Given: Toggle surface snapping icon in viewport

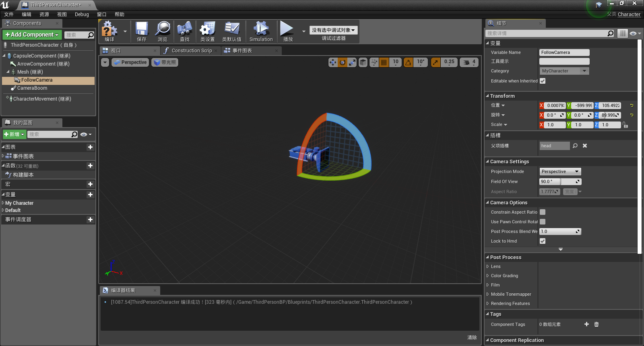Looking at the screenshot, I should coord(374,62).
